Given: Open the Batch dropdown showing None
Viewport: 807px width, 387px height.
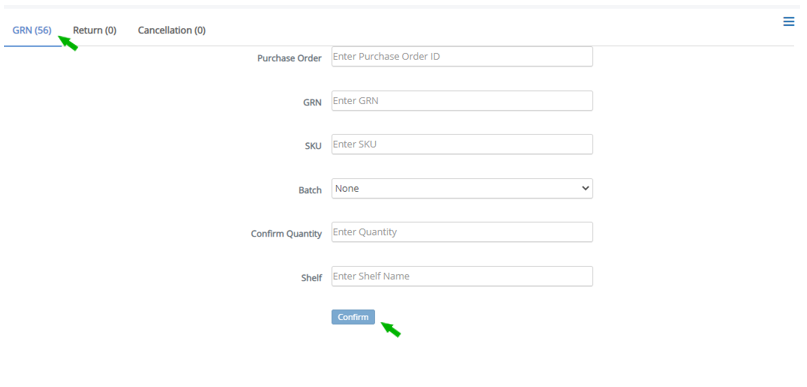Looking at the screenshot, I should point(462,188).
